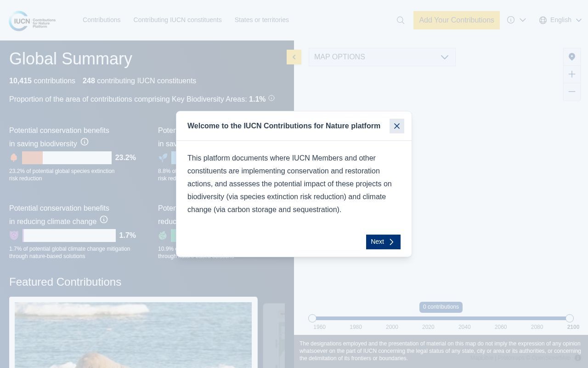The width and height of the screenshot is (588, 368).
Task: Click info icon next to saving biodiversity
Action: (85, 142)
